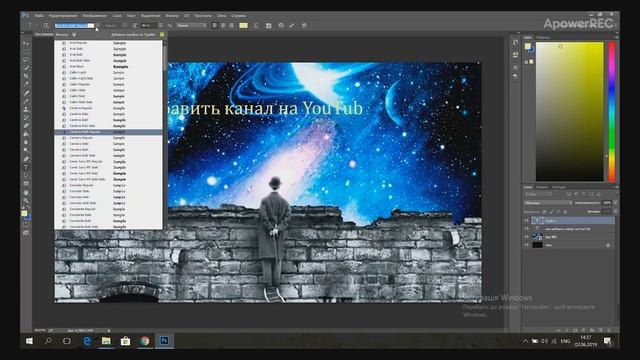Open the font family dropdown arrow
This screenshot has width=640, height=360.
(97, 25)
